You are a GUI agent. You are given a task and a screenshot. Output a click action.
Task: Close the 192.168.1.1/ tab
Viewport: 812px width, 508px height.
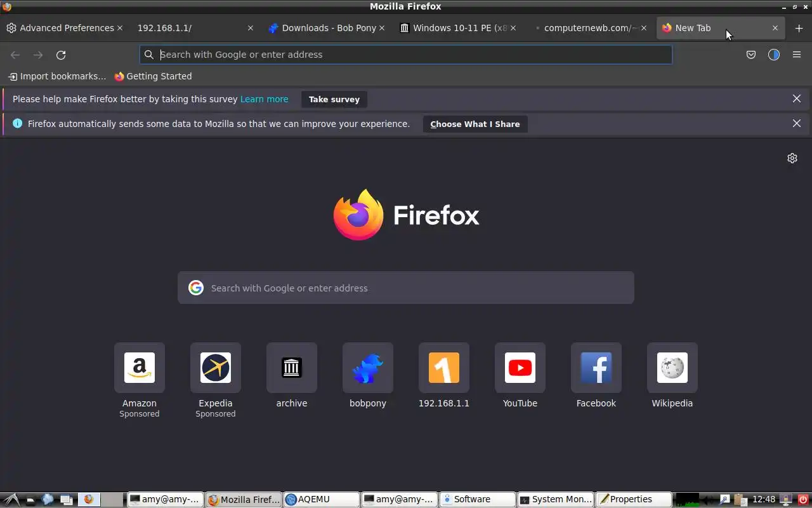pos(250,28)
